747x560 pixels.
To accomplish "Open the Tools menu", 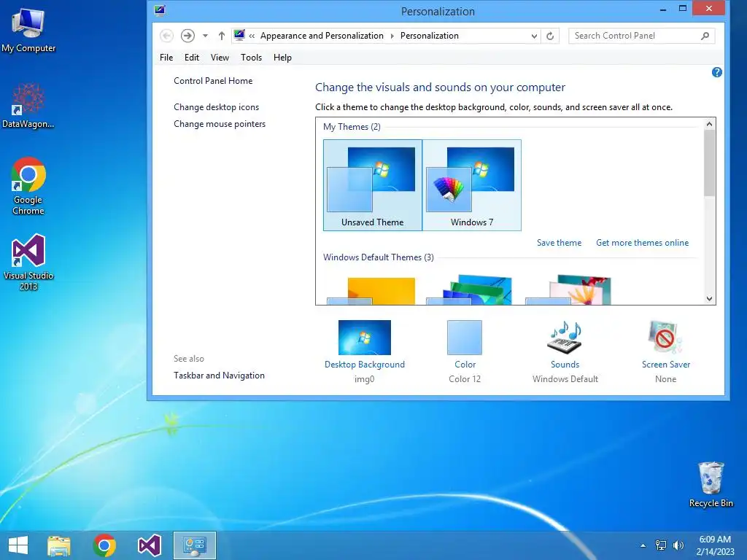I will pyautogui.click(x=251, y=58).
